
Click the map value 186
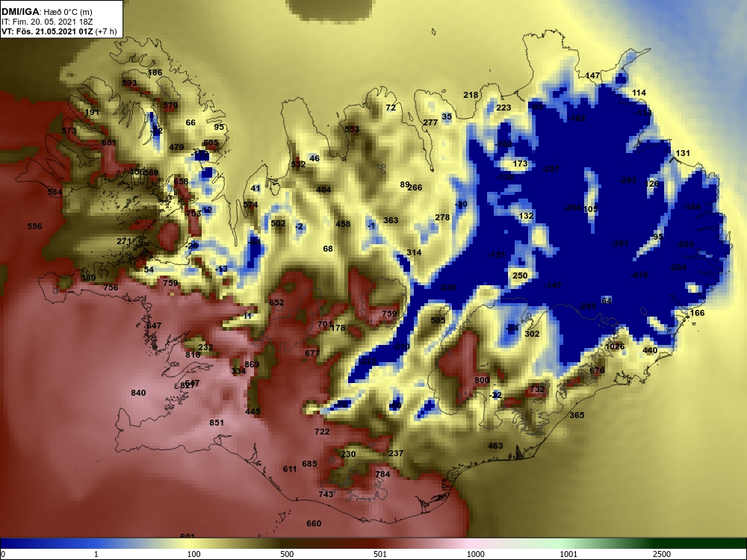click(x=155, y=73)
